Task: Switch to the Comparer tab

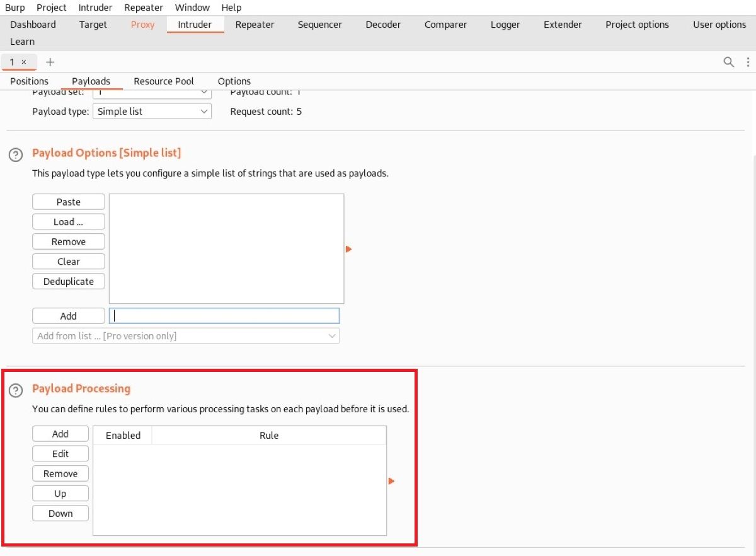Action: [x=446, y=25]
